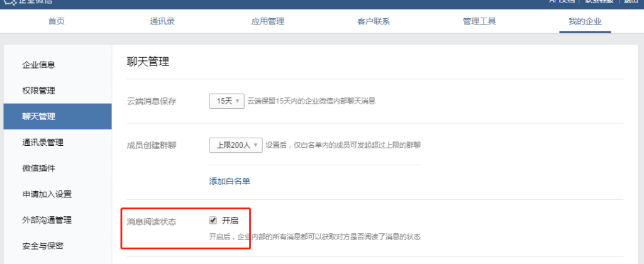
Task: Open the 管理工具 tab
Action: pos(479,21)
